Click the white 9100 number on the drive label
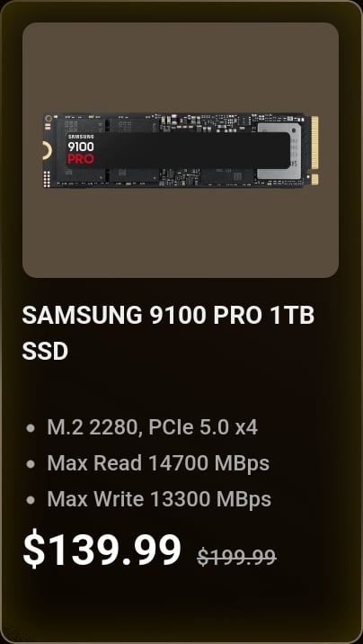This screenshot has height=644, width=363. (81, 147)
